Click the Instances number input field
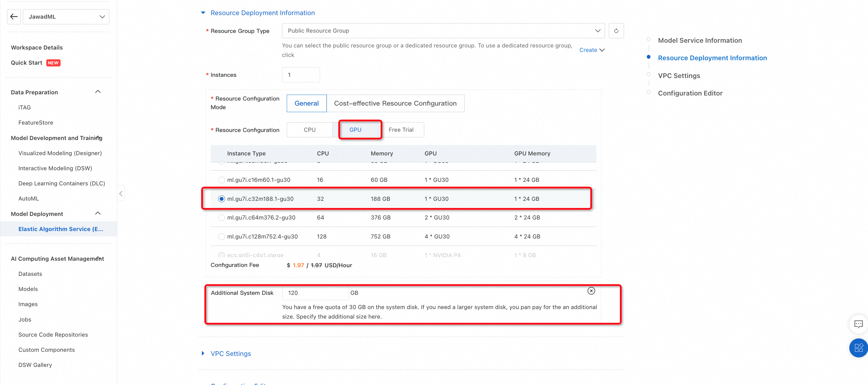The image size is (868, 385). click(301, 75)
